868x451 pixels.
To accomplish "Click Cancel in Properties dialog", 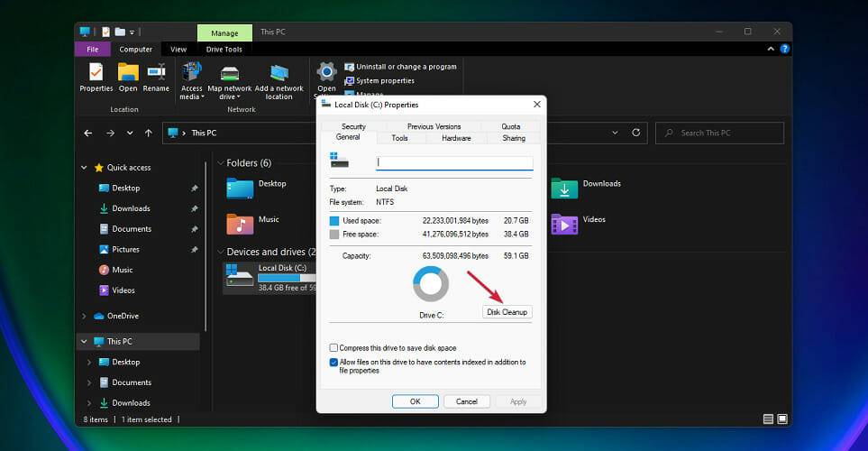I will 467,401.
